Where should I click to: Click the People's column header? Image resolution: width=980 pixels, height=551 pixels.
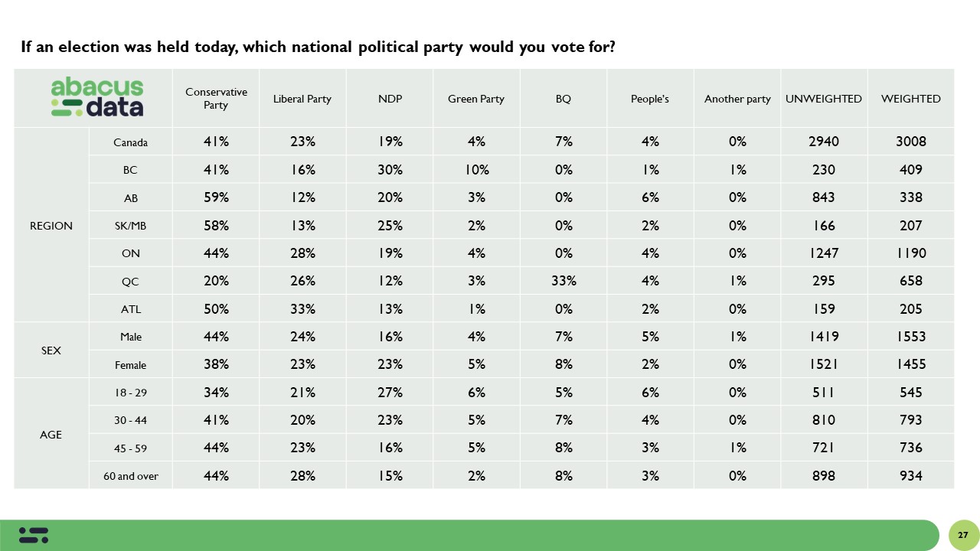(x=650, y=99)
